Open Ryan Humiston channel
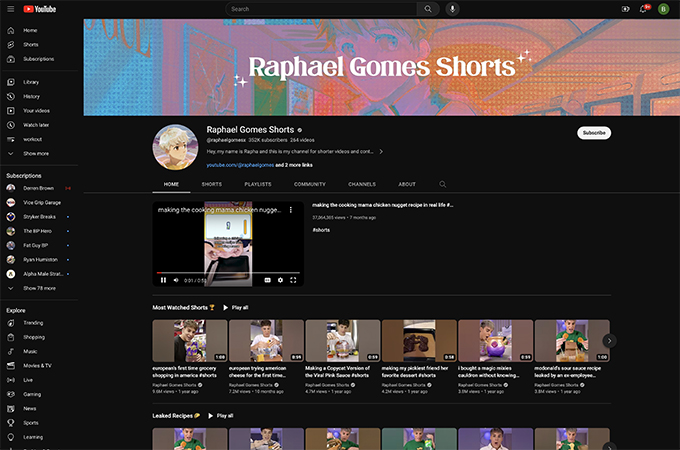 (39, 260)
